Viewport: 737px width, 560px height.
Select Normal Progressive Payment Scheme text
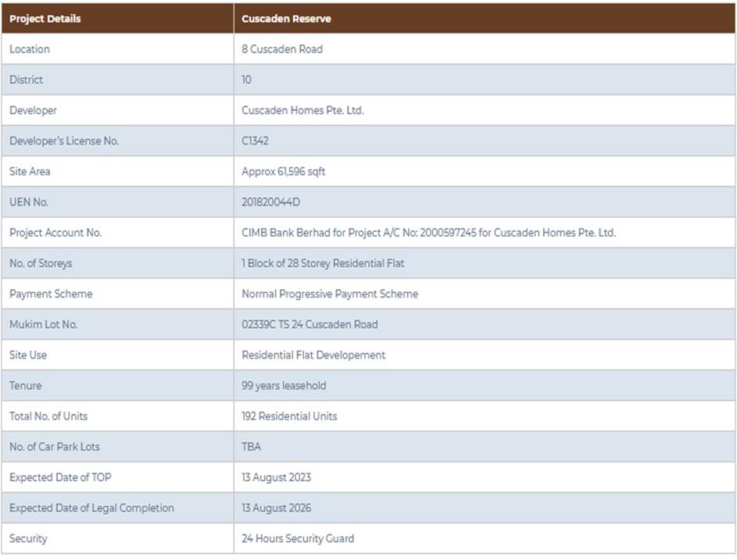[330, 294]
